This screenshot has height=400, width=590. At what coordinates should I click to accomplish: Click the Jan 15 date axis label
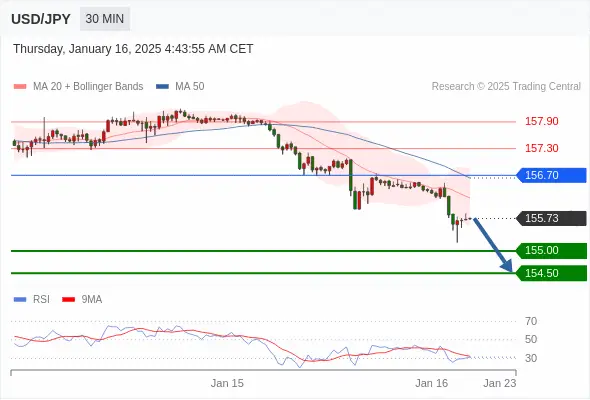(227, 383)
